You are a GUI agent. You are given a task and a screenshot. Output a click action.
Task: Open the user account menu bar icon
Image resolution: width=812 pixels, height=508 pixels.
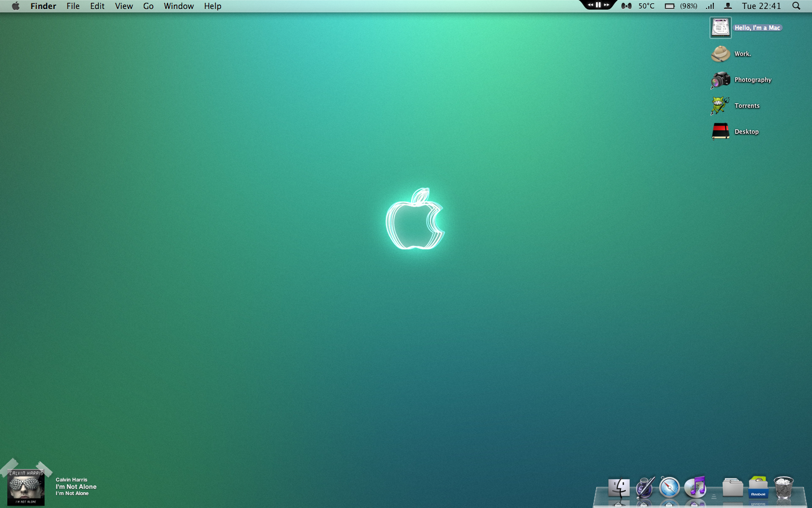(x=728, y=6)
